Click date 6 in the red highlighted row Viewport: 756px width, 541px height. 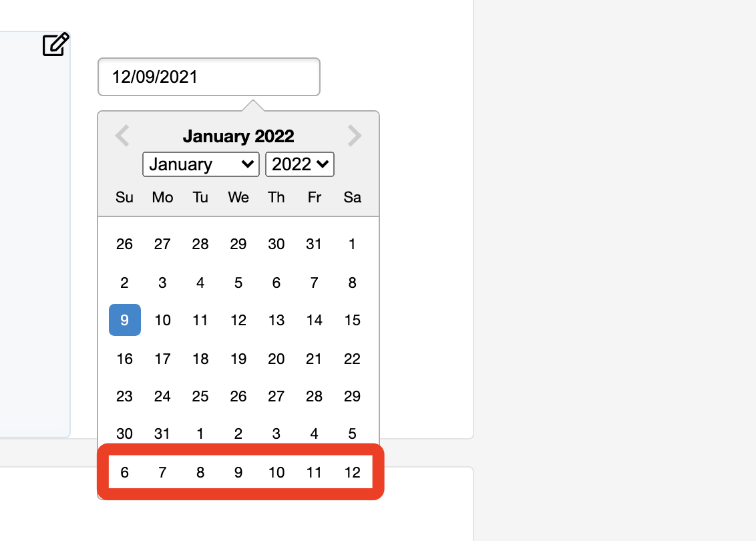(x=124, y=472)
